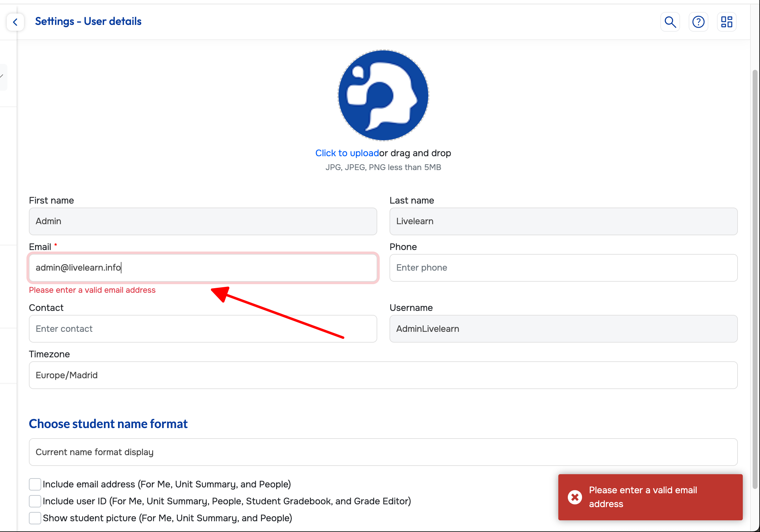Image resolution: width=760 pixels, height=532 pixels.
Task: Open the help question mark icon
Action: point(698,22)
